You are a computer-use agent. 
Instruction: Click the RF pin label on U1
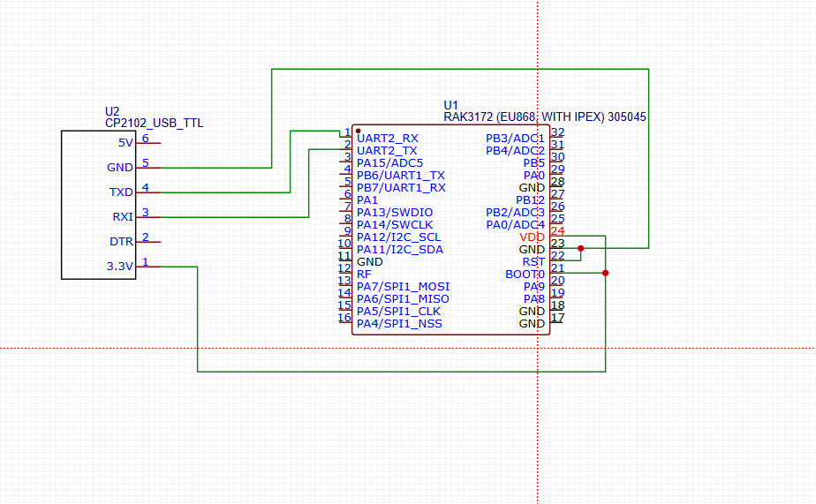pyautogui.click(x=364, y=275)
